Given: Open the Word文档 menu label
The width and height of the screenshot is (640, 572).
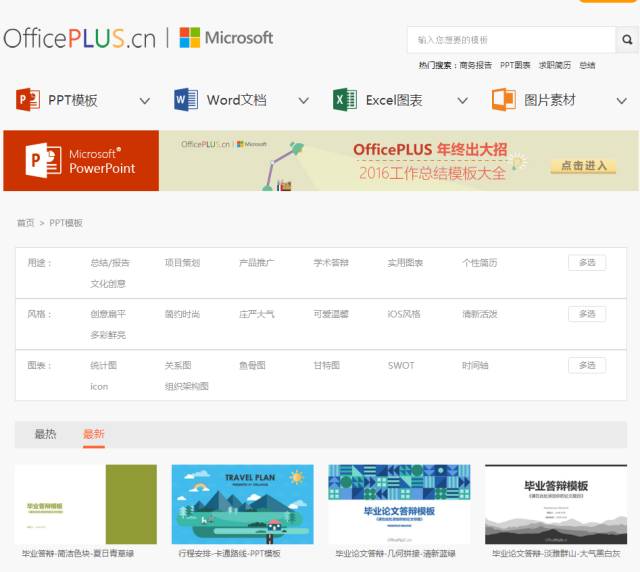Looking at the screenshot, I should (237, 100).
